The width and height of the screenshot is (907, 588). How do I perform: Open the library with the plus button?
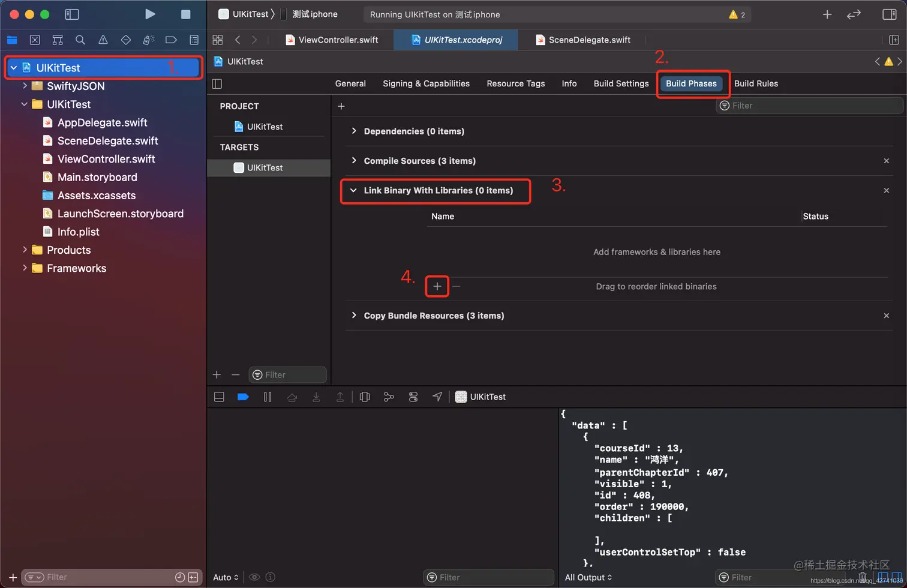(x=827, y=14)
